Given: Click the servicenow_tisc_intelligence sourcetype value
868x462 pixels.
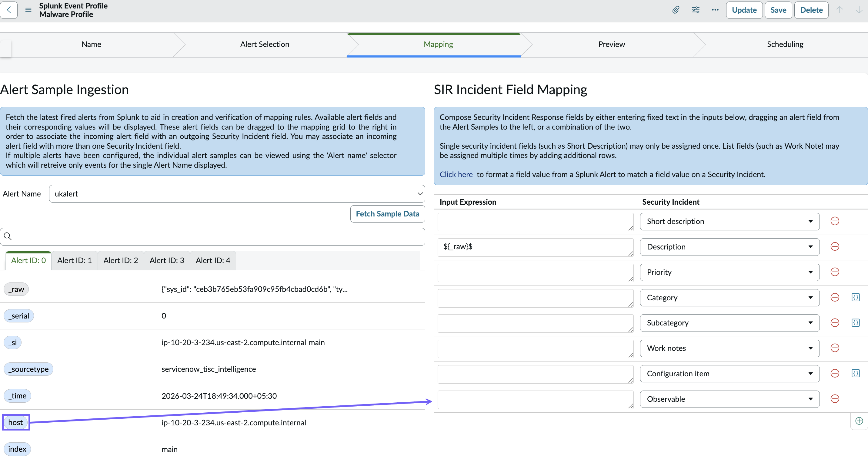Looking at the screenshot, I should [209, 369].
